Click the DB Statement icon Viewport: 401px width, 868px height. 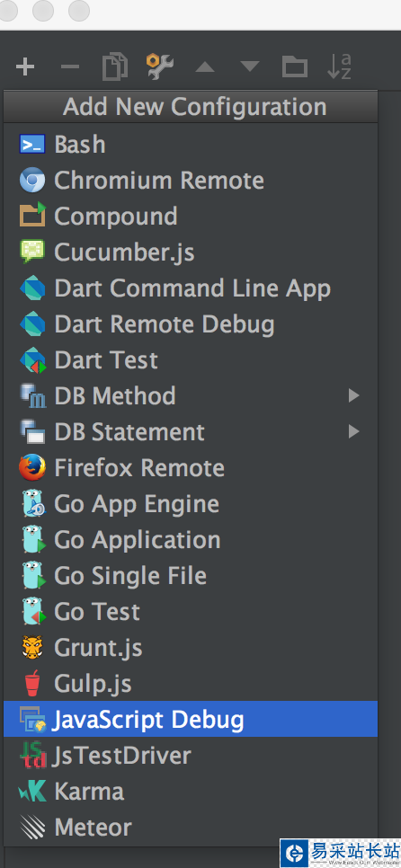(x=32, y=432)
